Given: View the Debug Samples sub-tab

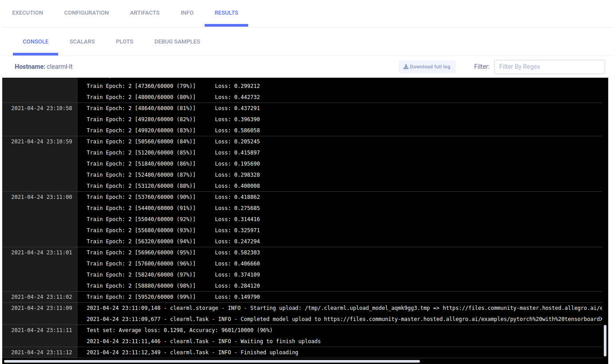Looking at the screenshot, I should [177, 42].
